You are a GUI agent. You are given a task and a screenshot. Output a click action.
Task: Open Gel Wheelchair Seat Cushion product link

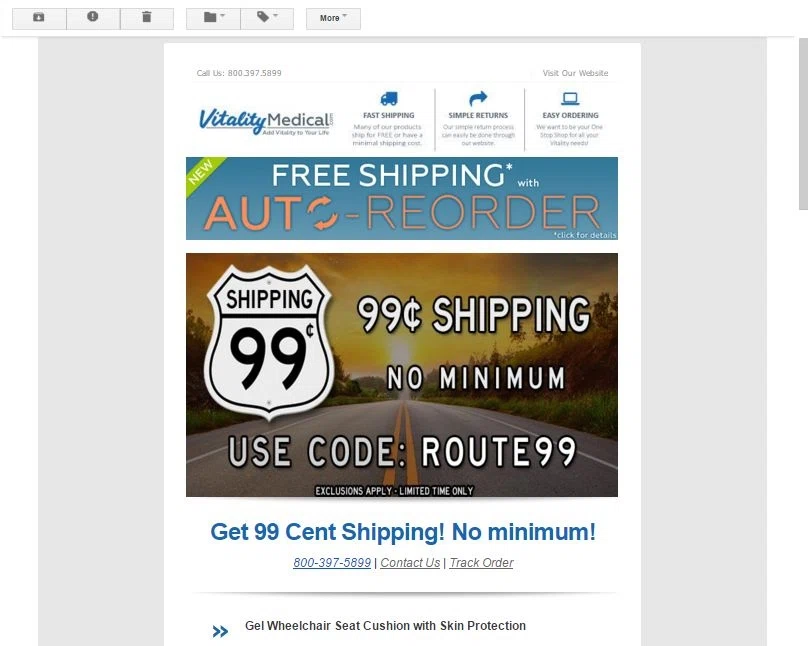click(385, 625)
